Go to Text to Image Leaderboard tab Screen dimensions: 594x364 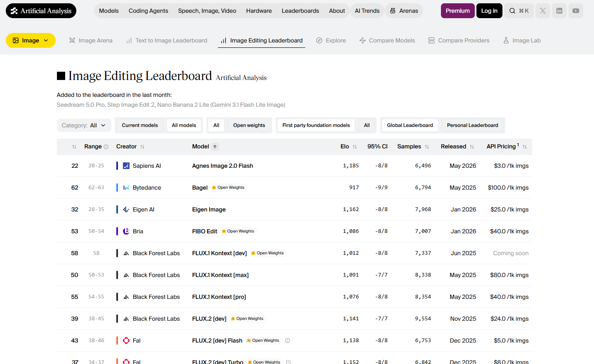point(167,40)
